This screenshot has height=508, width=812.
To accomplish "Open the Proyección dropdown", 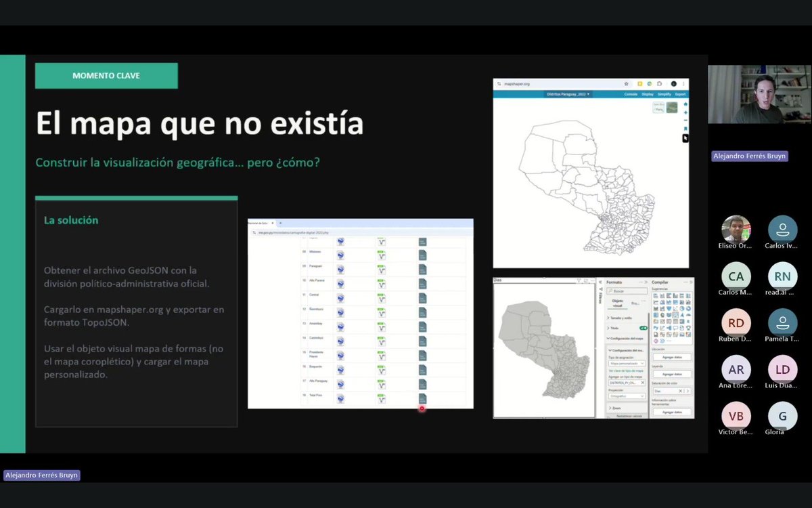I will pos(627,396).
